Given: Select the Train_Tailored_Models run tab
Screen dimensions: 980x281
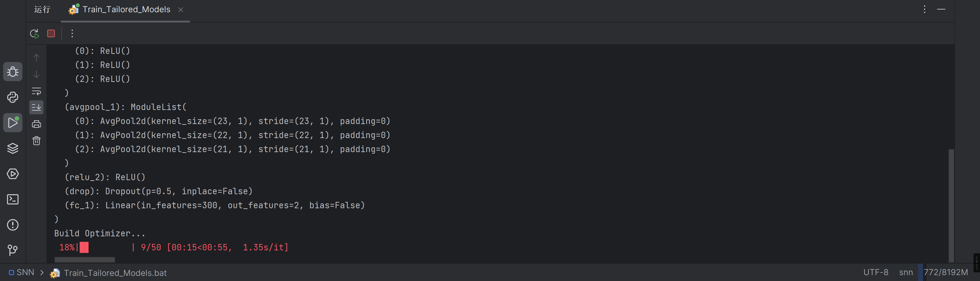Looking at the screenshot, I should tap(126, 9).
